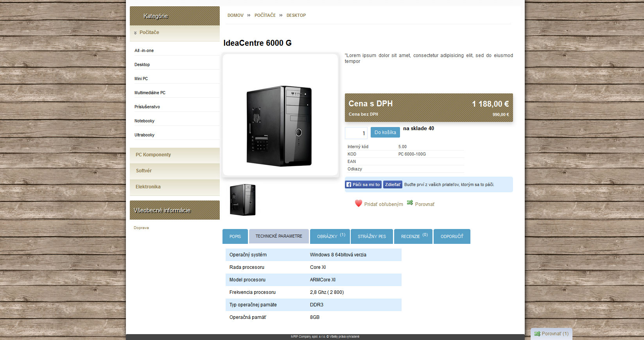Screen dimensions: 644x340
Task: Click stock text na sklade 40
Action: (x=418, y=128)
